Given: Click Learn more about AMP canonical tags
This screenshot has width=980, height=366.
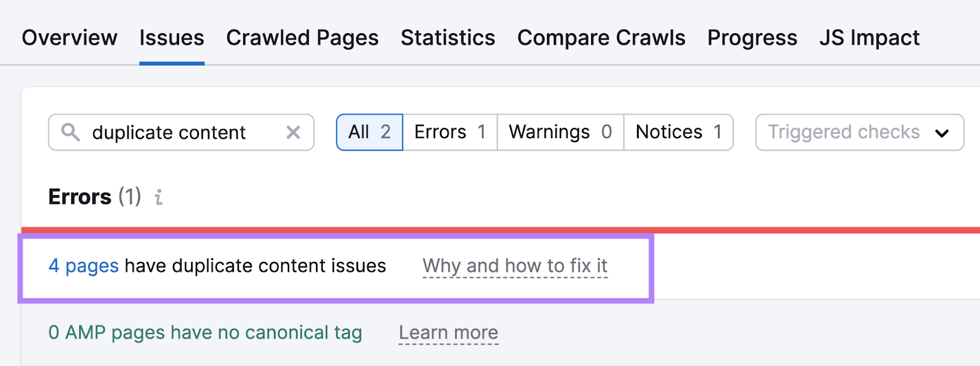Looking at the screenshot, I should point(449,332).
